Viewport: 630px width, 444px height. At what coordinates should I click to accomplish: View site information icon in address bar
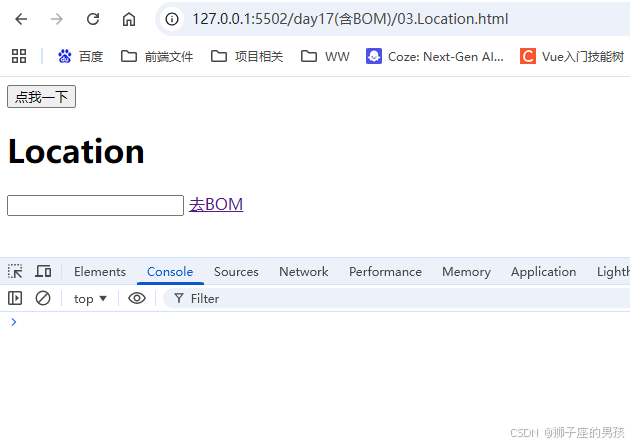point(172,19)
